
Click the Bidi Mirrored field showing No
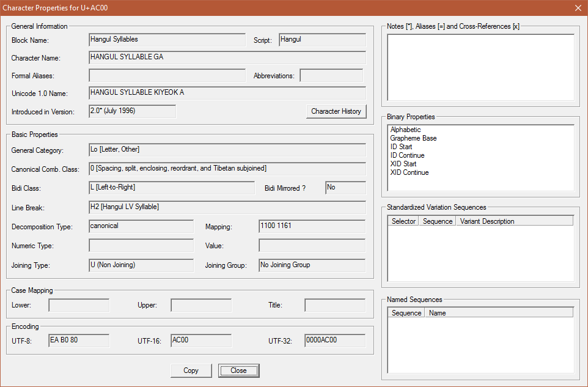click(346, 188)
